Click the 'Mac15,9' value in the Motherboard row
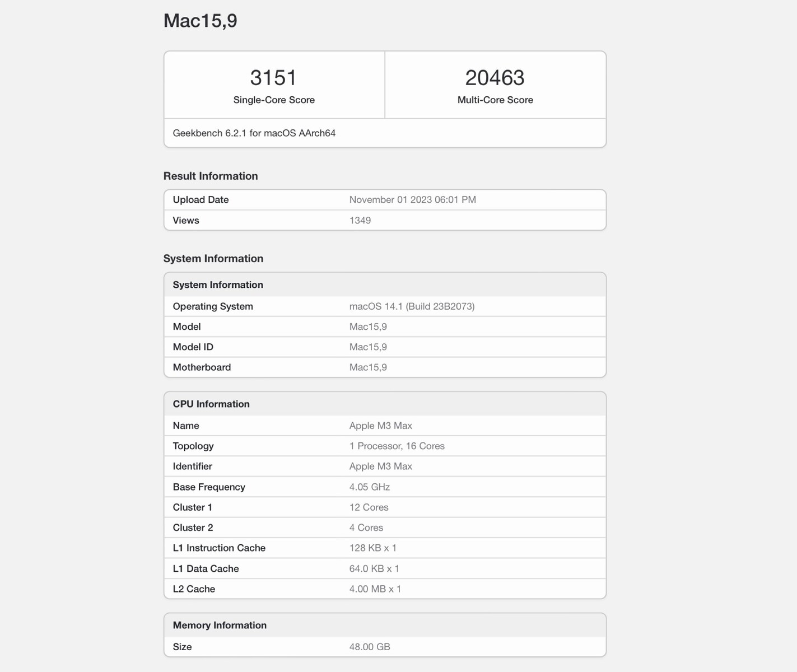This screenshot has width=797, height=672. click(x=368, y=368)
